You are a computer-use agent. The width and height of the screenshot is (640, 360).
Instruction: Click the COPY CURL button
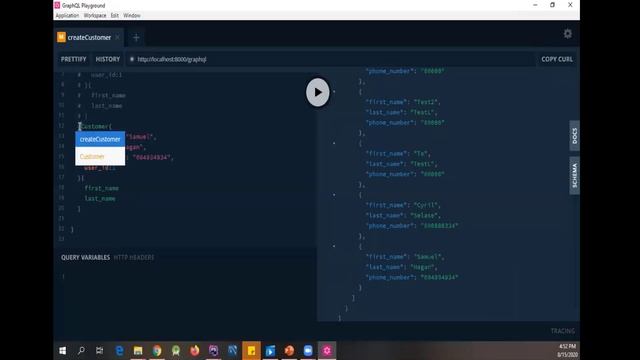tap(557, 59)
